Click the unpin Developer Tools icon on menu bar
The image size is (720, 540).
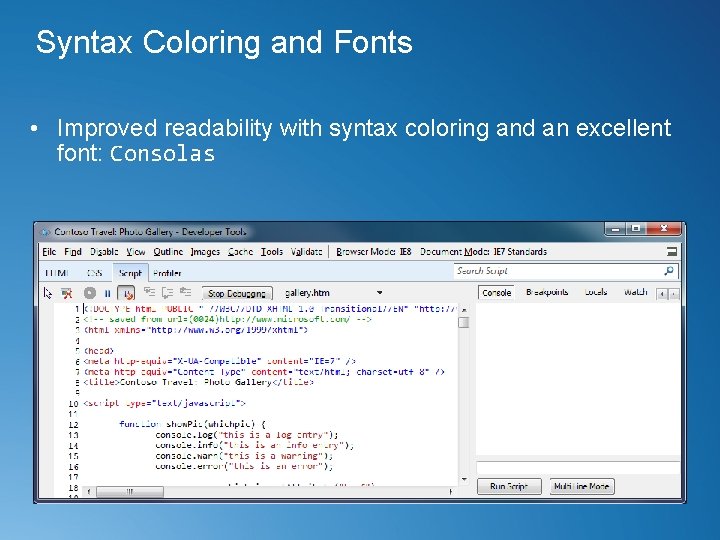[672, 251]
